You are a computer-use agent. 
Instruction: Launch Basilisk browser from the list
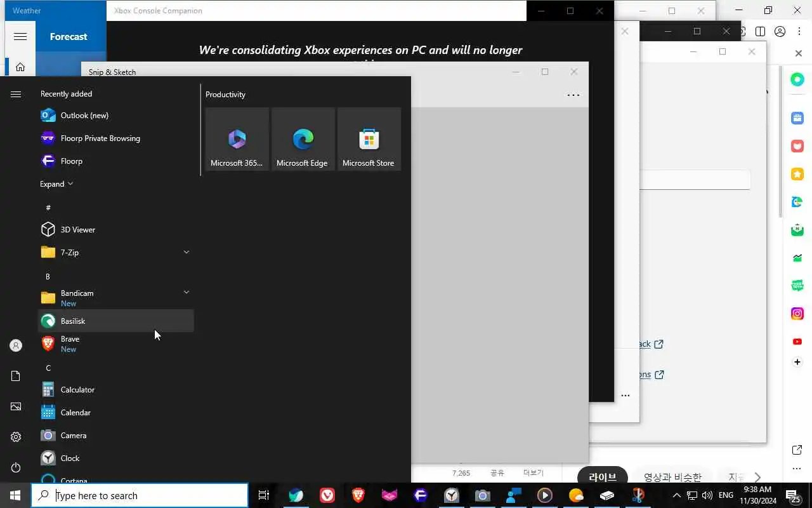click(116, 321)
